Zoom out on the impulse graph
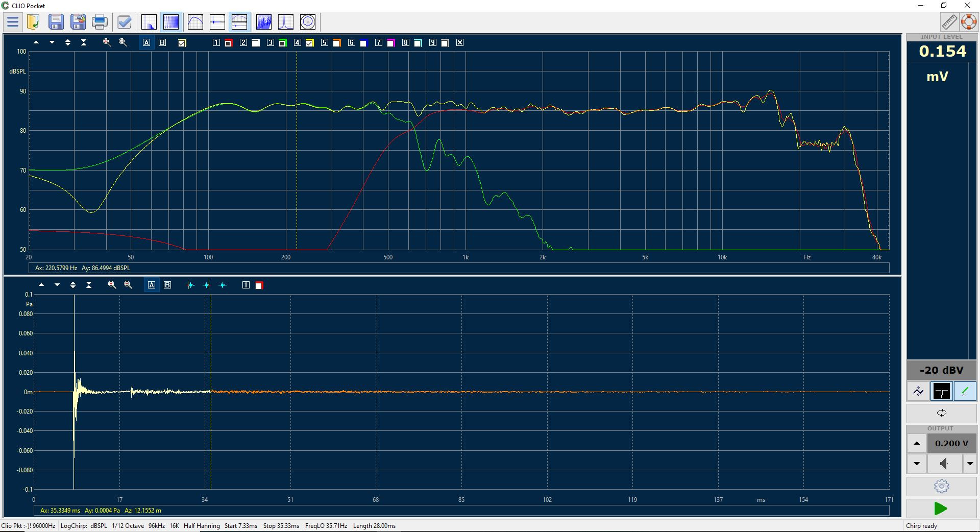This screenshot has width=980, height=532. pos(128,285)
